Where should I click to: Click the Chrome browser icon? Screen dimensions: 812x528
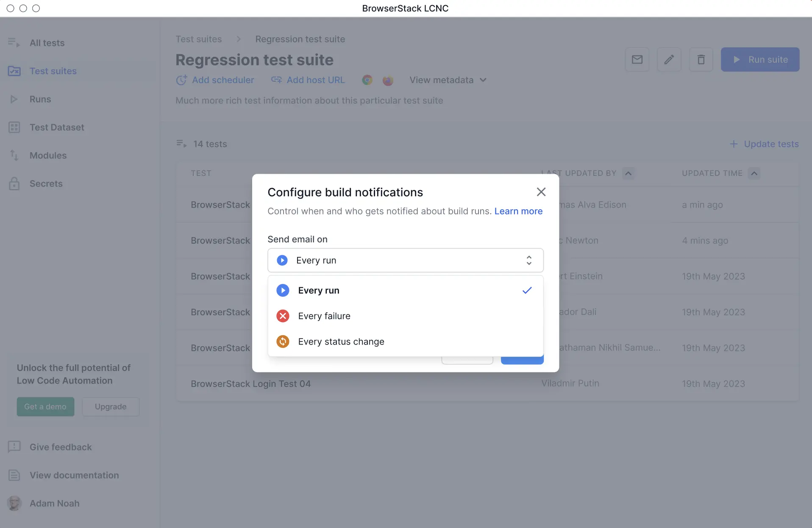tap(367, 80)
